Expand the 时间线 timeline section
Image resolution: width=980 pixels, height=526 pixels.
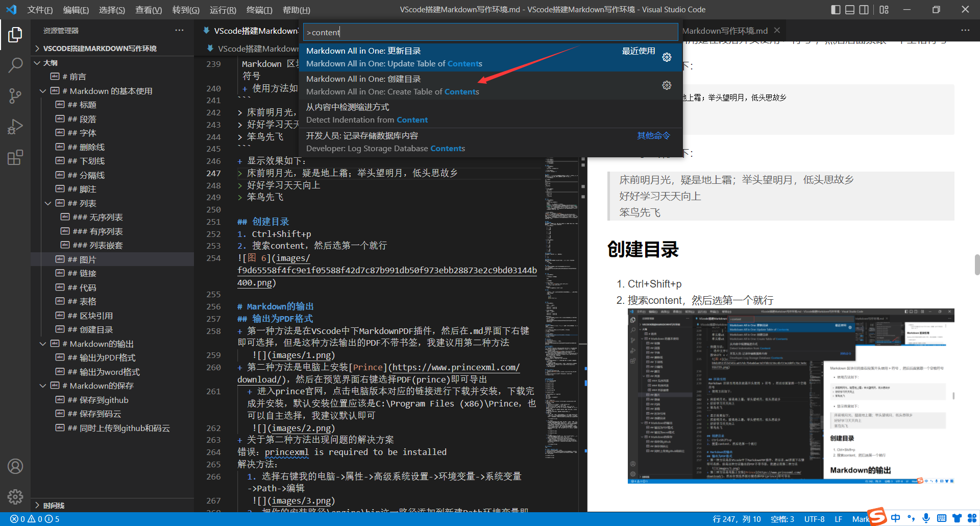(x=112, y=506)
